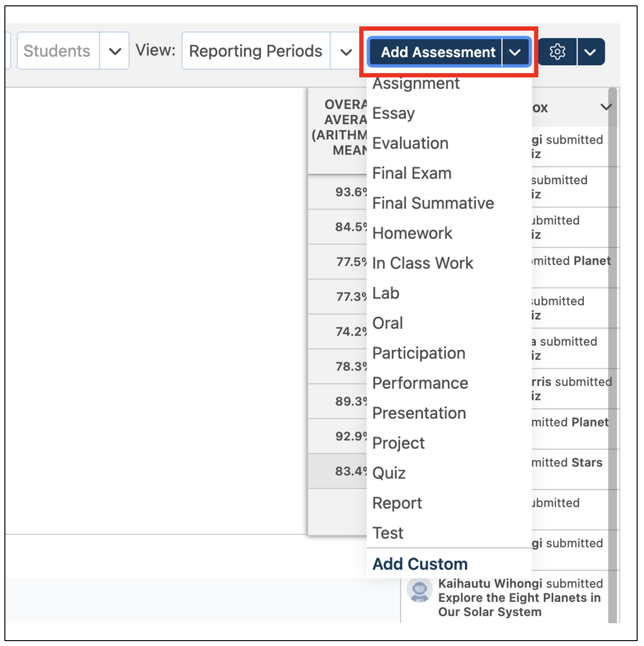
Task: Pick Homework assessment type
Action: (x=412, y=233)
